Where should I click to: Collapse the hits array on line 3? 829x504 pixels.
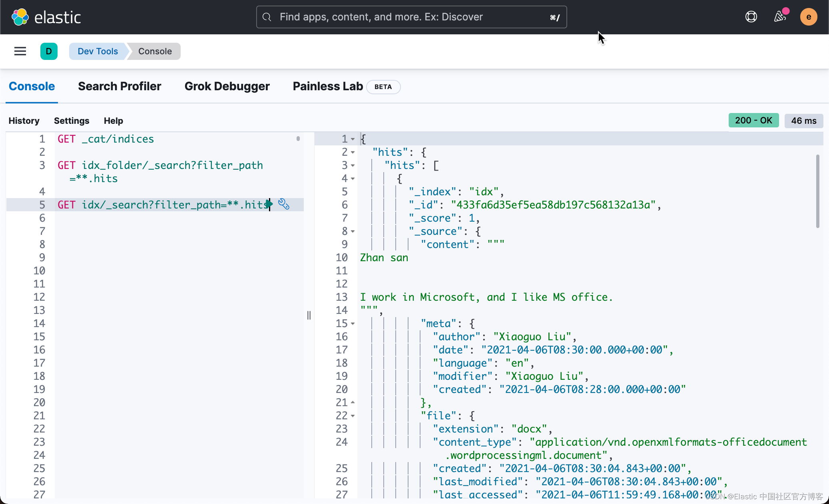[x=353, y=165]
